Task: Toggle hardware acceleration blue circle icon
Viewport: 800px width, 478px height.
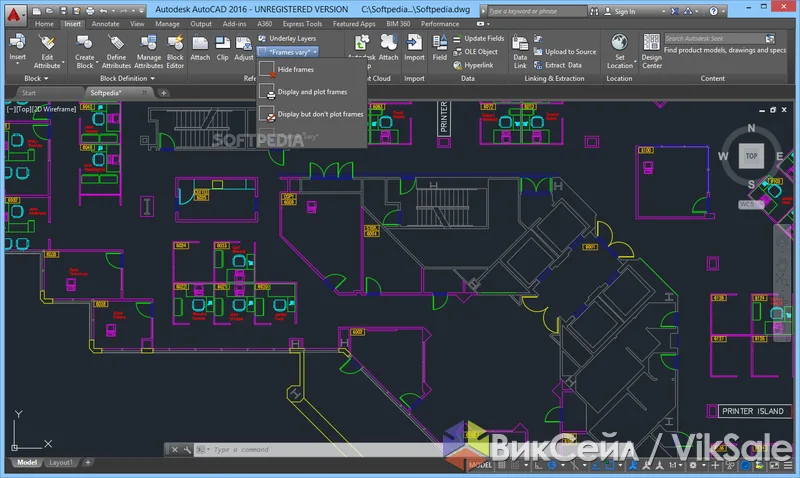Action: [x=745, y=465]
